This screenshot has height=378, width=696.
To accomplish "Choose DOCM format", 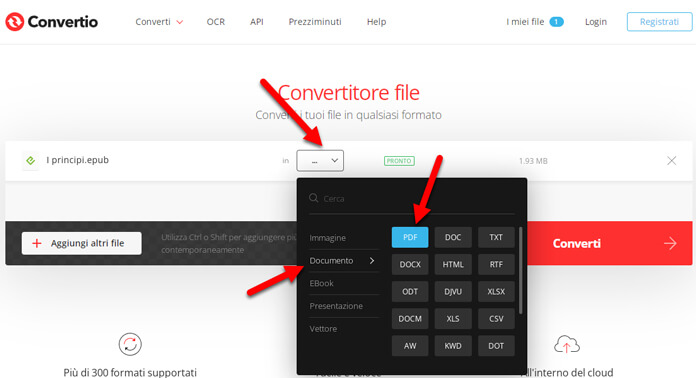I will pyautogui.click(x=410, y=319).
